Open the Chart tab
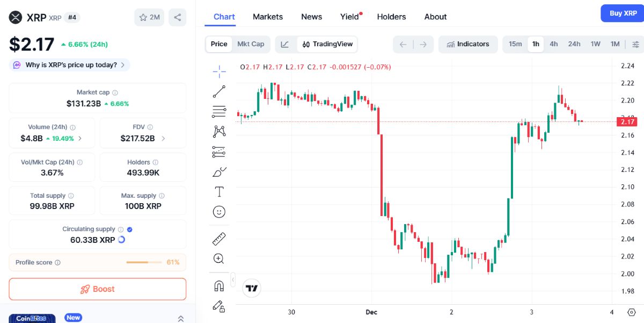The image size is (644, 323). [x=224, y=17]
